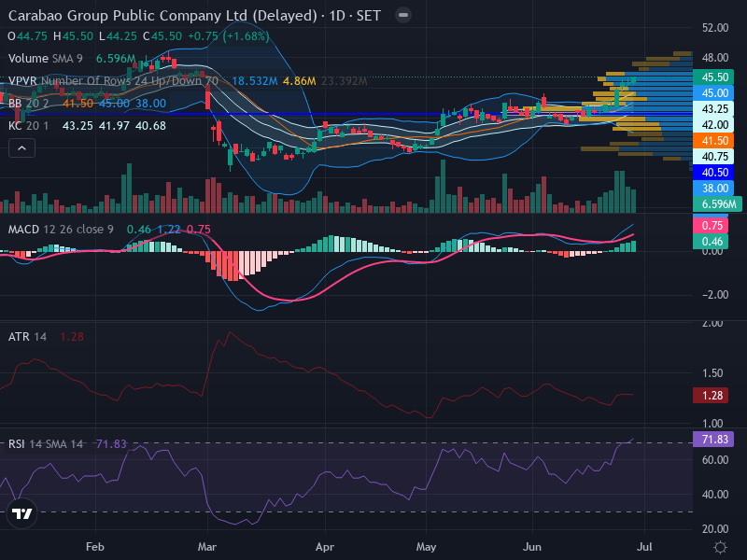This screenshot has width=747, height=560.
Task: Select the VPVR indicator legend label
Action: pos(113,81)
